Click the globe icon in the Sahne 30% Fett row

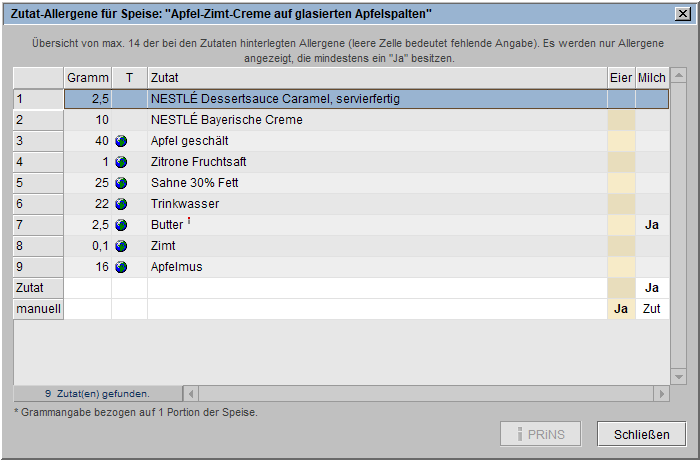[121, 183]
